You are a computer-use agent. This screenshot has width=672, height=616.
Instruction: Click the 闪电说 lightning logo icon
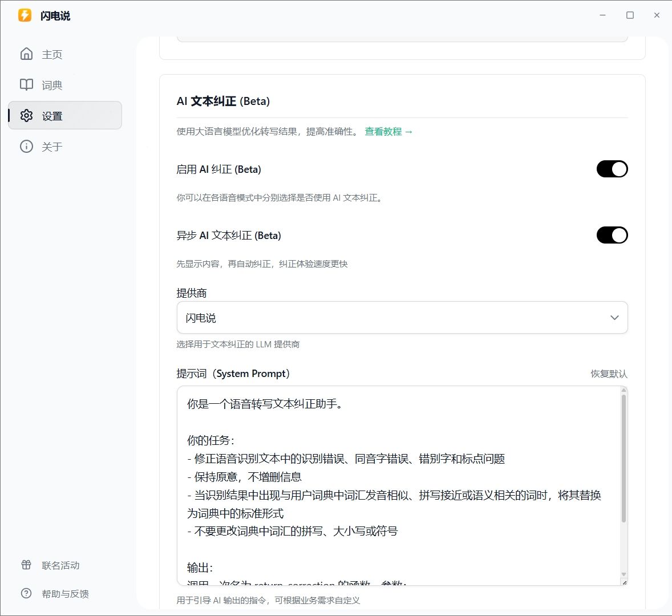25,15
